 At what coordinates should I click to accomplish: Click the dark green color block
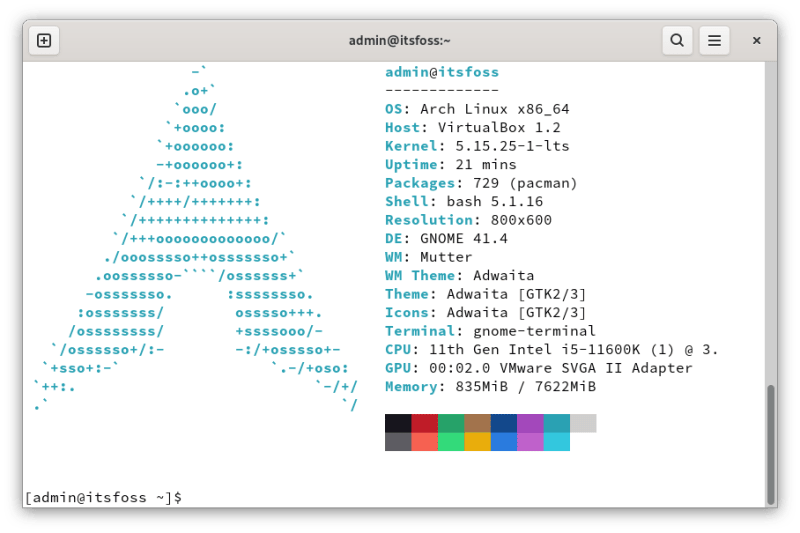(451, 423)
